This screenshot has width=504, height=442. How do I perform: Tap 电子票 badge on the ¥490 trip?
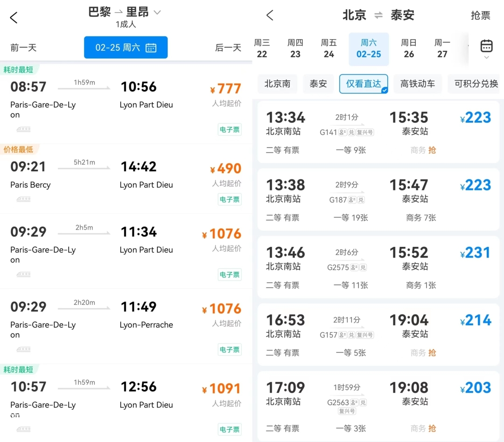(x=230, y=199)
